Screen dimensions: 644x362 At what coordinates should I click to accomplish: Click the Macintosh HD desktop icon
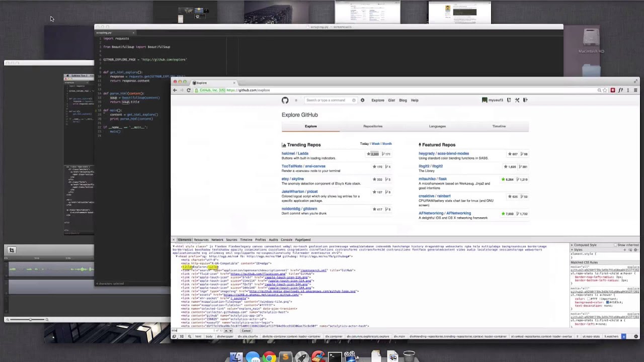591,41
